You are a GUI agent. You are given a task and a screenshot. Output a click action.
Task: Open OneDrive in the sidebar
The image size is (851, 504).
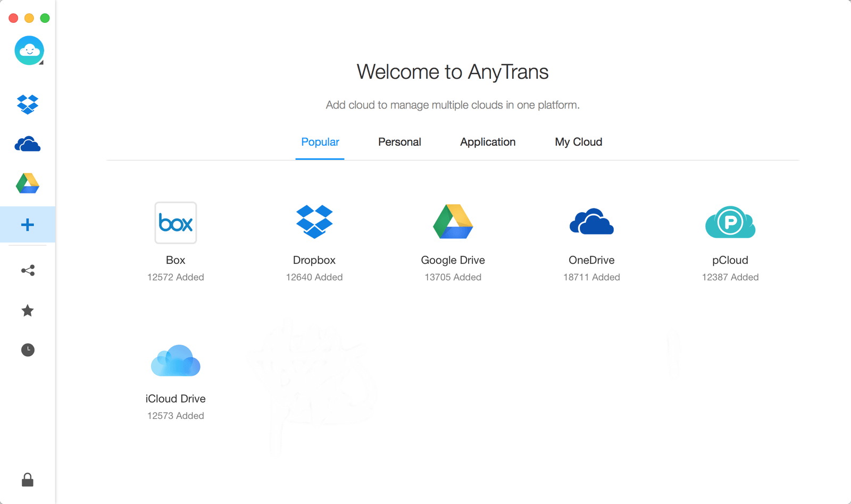28,144
